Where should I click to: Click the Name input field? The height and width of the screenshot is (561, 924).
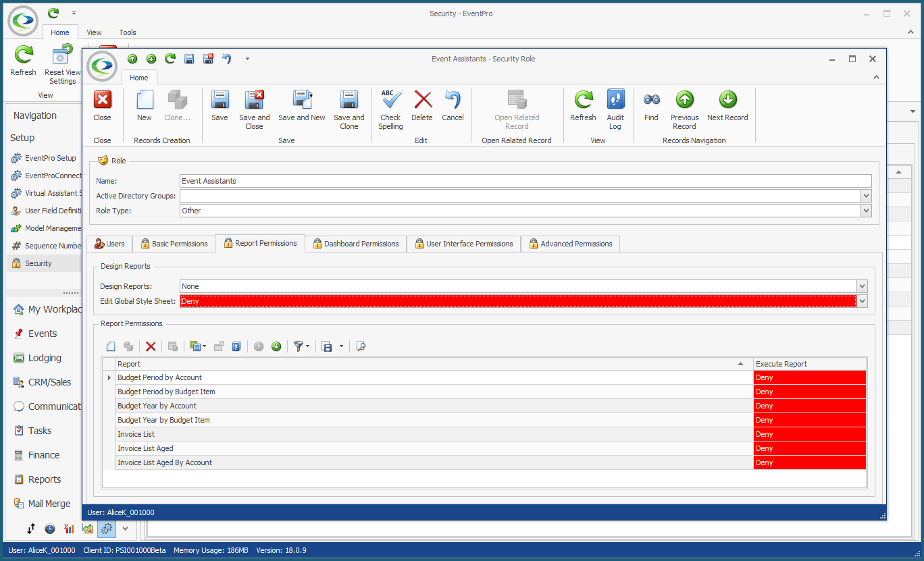(525, 181)
